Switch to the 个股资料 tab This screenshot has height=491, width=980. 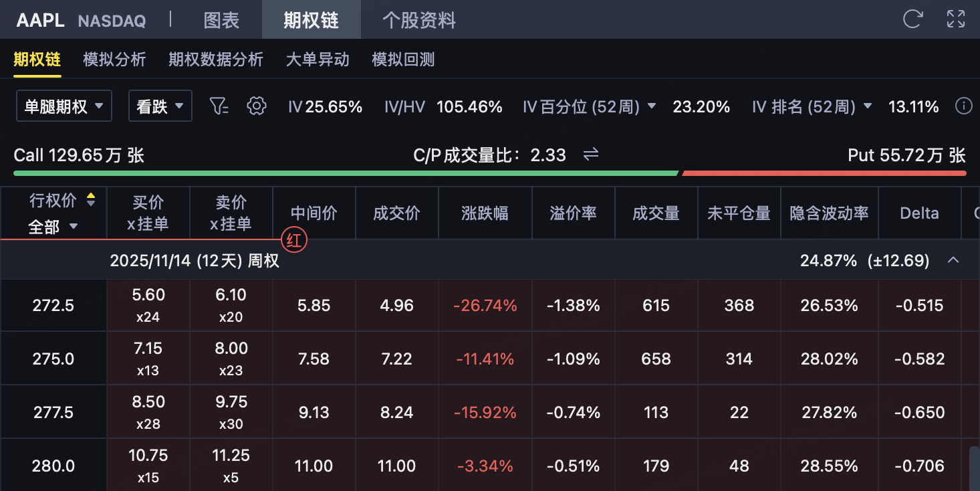click(419, 20)
